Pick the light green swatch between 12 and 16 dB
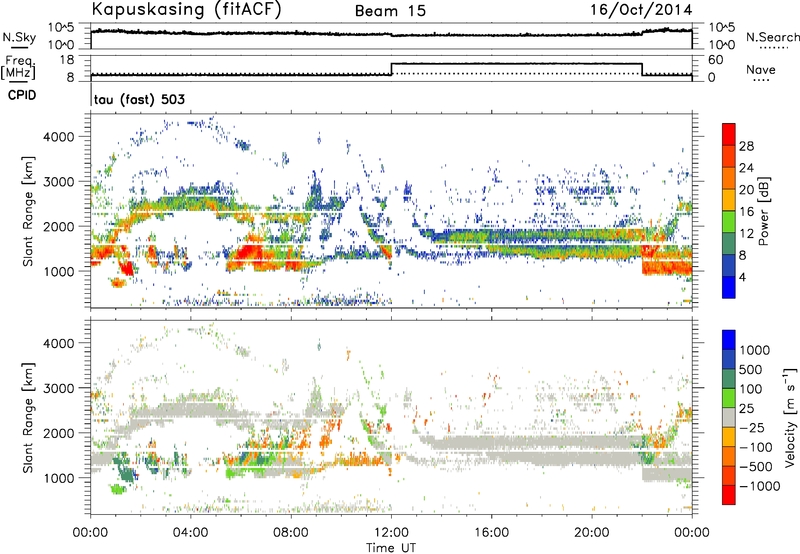Image resolution: width=800 pixels, height=554 pixels. click(x=729, y=221)
